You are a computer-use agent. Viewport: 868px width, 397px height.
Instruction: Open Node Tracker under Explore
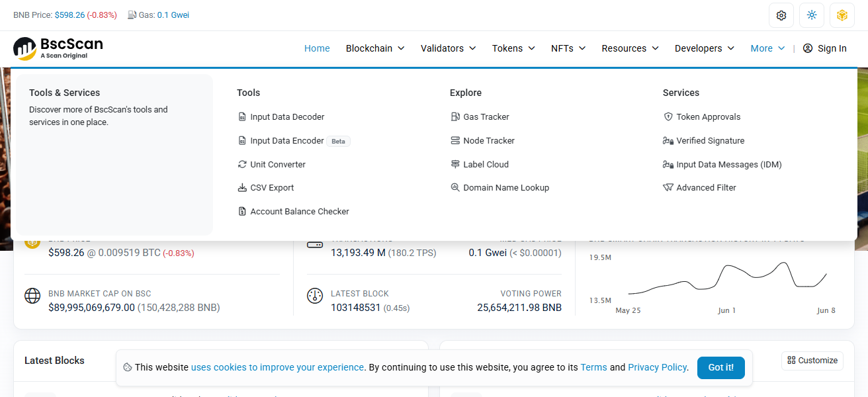[x=483, y=141]
